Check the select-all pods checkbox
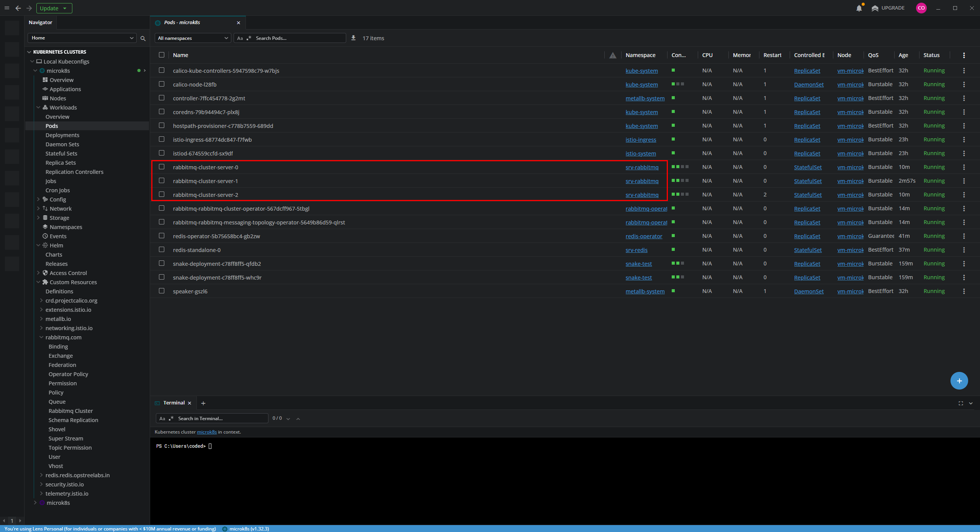 click(x=162, y=55)
